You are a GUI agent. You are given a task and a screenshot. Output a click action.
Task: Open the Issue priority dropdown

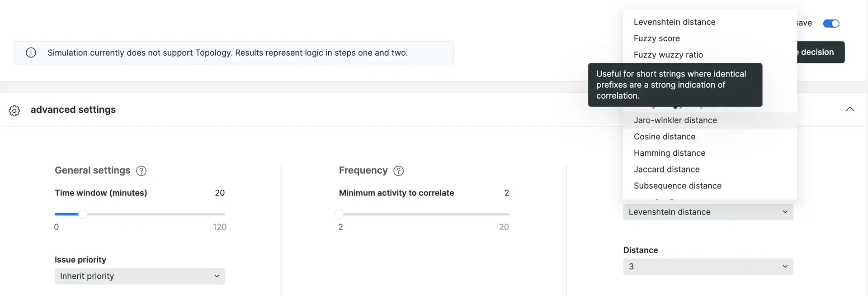pyautogui.click(x=140, y=276)
